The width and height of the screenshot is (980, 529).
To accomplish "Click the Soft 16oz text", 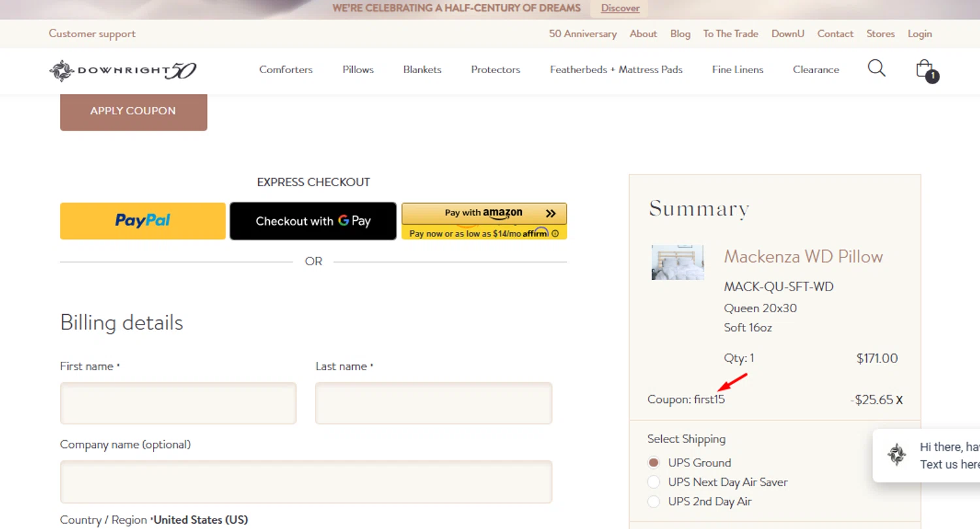I will pyautogui.click(x=747, y=327).
